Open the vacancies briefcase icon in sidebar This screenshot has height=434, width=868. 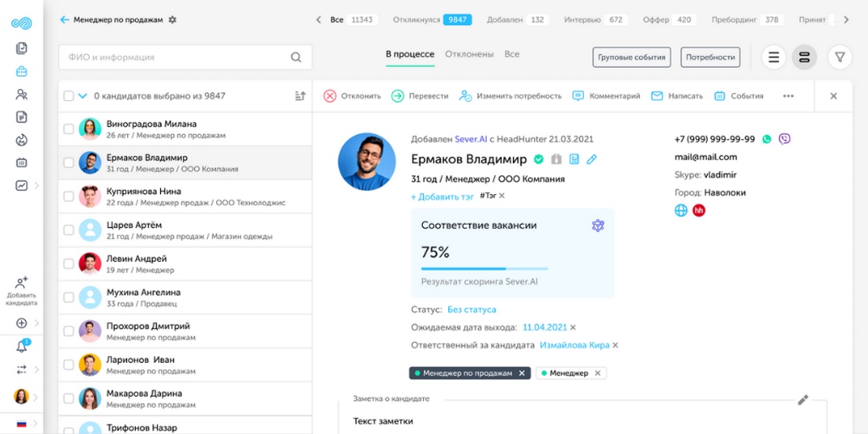(21, 71)
